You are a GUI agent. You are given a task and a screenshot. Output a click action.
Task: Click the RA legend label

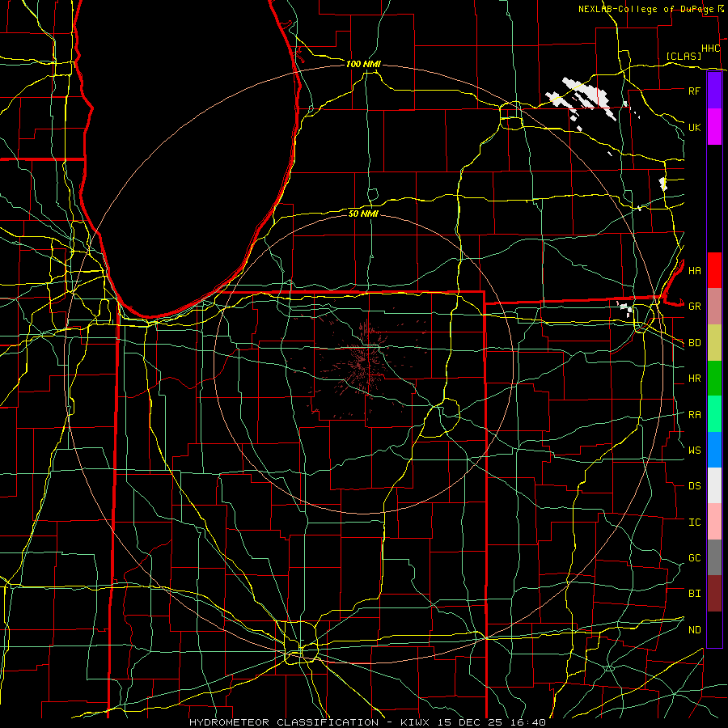(694, 415)
